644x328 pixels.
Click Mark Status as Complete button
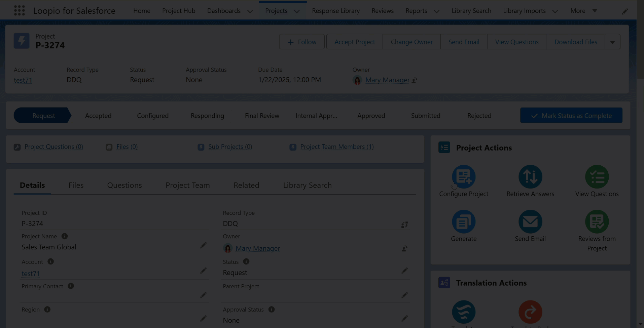[x=571, y=115]
